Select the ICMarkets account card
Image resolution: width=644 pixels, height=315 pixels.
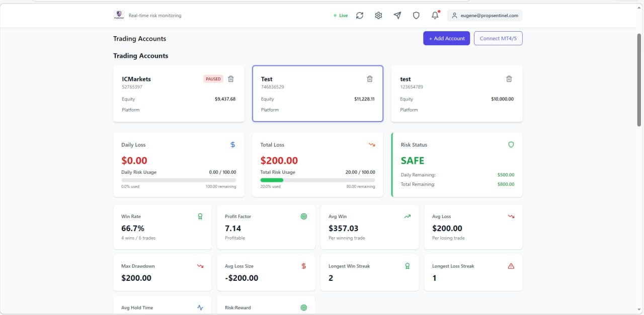(x=179, y=93)
